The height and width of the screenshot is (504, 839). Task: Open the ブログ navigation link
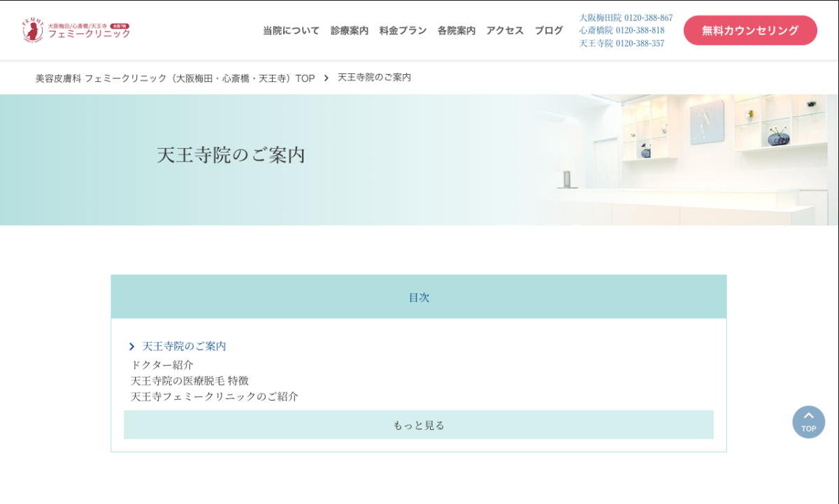tap(549, 31)
